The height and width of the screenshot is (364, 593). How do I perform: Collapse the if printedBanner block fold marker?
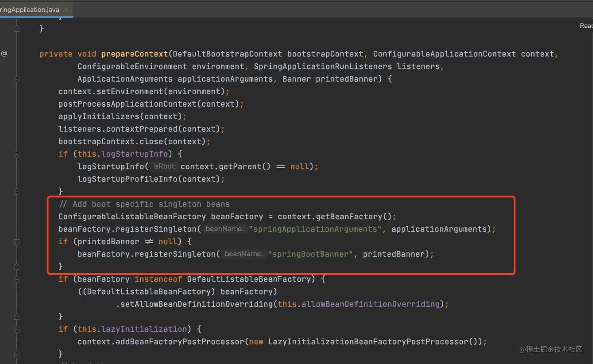pos(16,242)
